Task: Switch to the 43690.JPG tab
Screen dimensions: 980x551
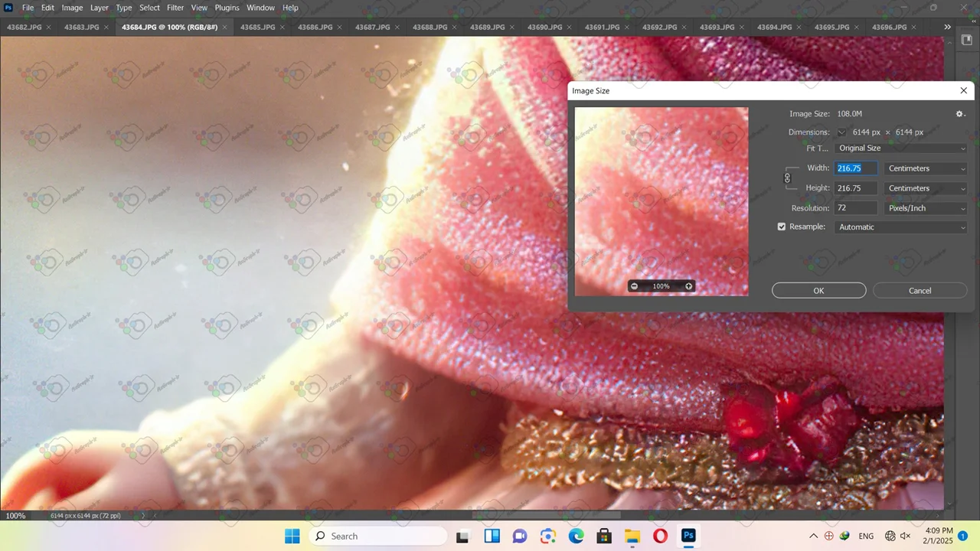Action: (544, 28)
